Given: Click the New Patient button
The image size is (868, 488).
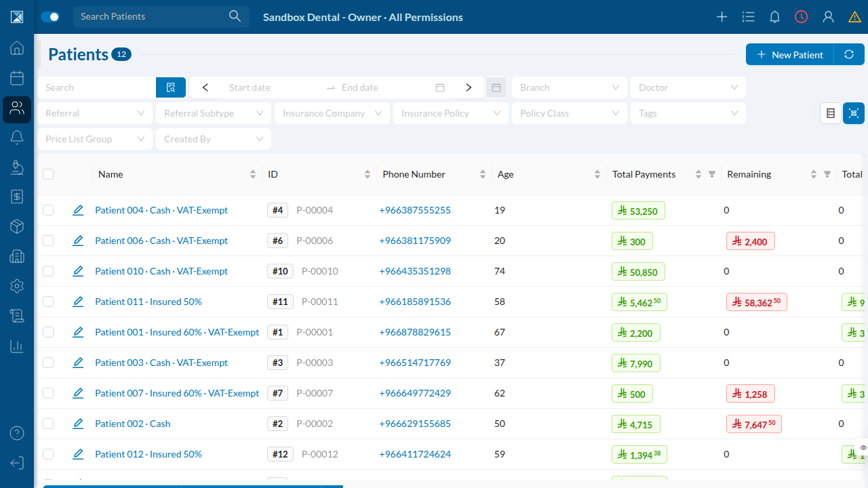Looking at the screenshot, I should 790,54.
